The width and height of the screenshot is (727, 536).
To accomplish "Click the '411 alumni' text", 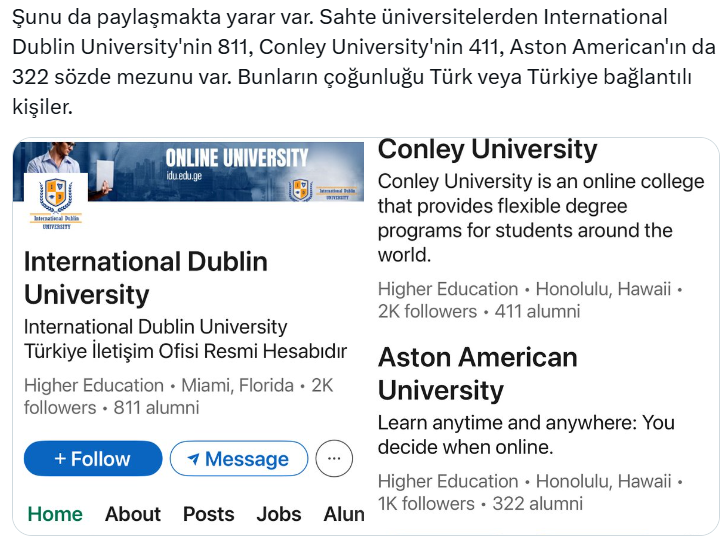I will point(537,311).
